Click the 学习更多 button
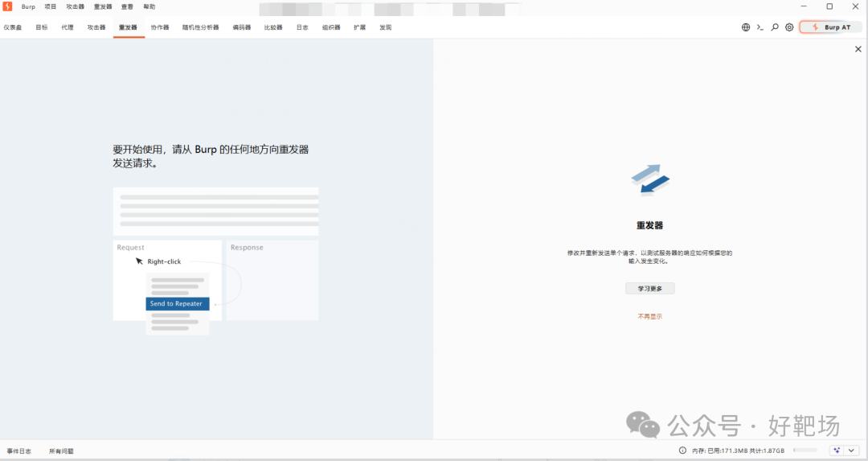Viewport: 868px width, 461px height. (650, 289)
